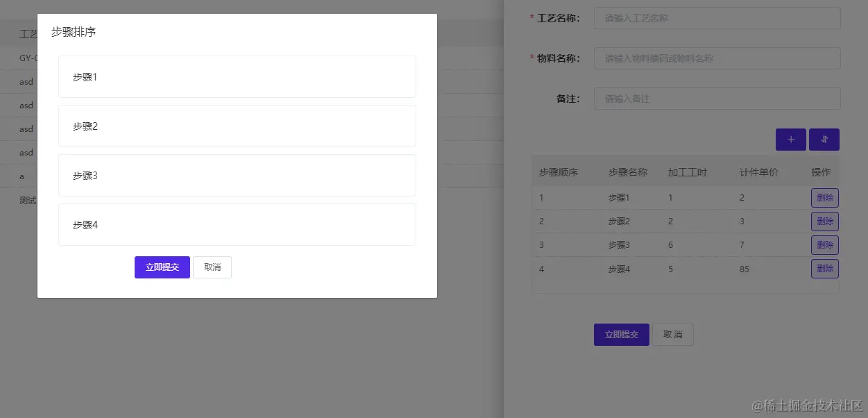This screenshot has width=868, height=418.
Task: Click the 步骤1 name cell in table
Action: (x=619, y=198)
